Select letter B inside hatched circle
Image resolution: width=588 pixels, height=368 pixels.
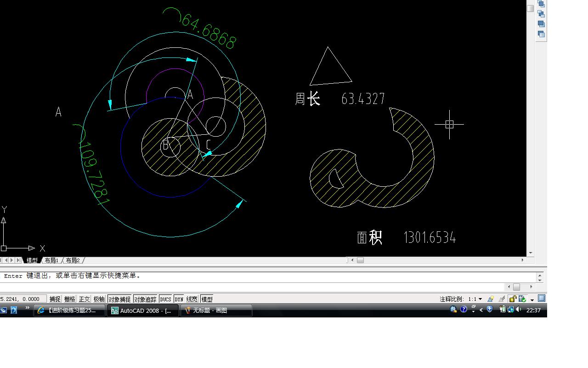click(x=165, y=145)
